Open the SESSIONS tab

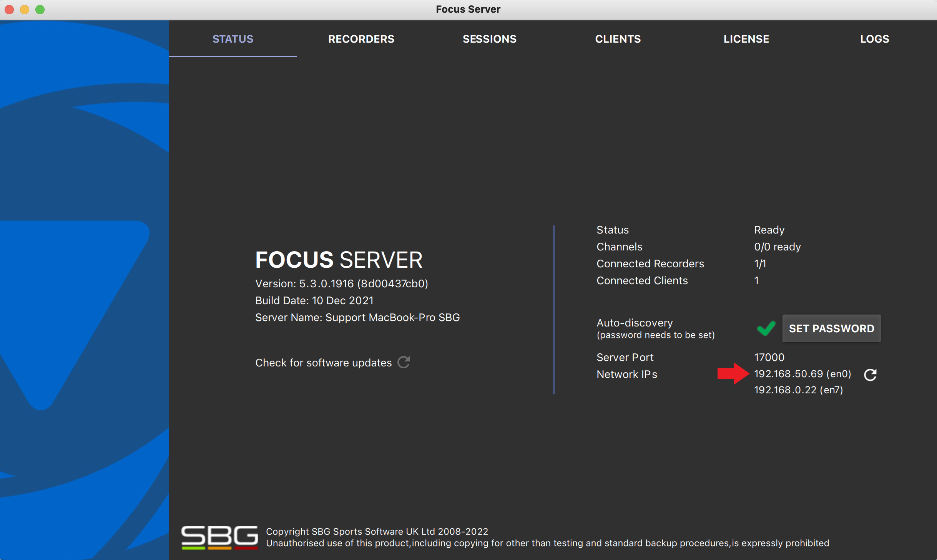pyautogui.click(x=489, y=39)
